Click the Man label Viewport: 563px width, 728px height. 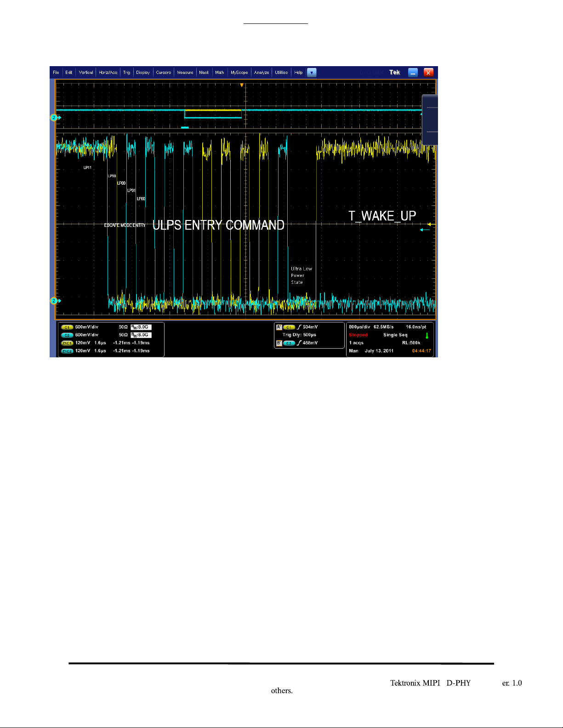point(353,350)
